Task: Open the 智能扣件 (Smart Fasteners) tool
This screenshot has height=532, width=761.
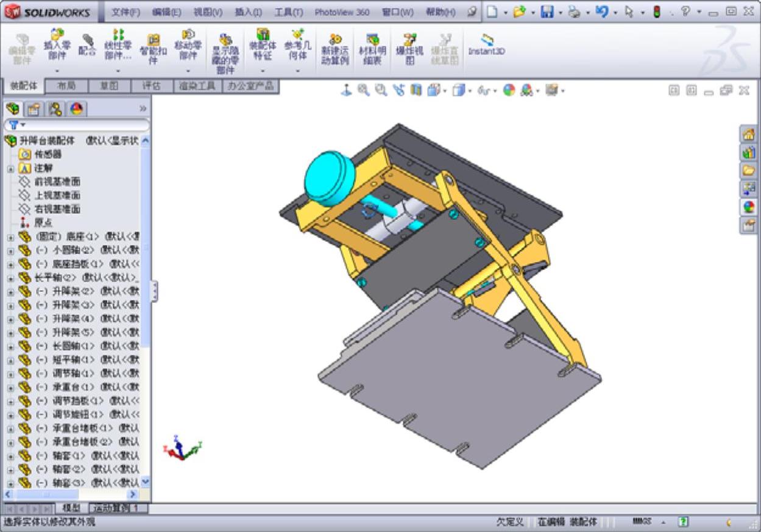Action: click(x=153, y=49)
